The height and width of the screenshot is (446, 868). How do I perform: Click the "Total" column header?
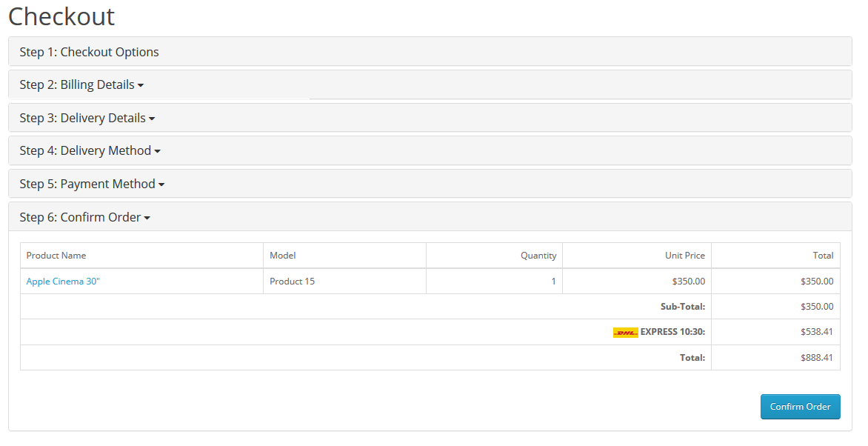click(x=823, y=256)
